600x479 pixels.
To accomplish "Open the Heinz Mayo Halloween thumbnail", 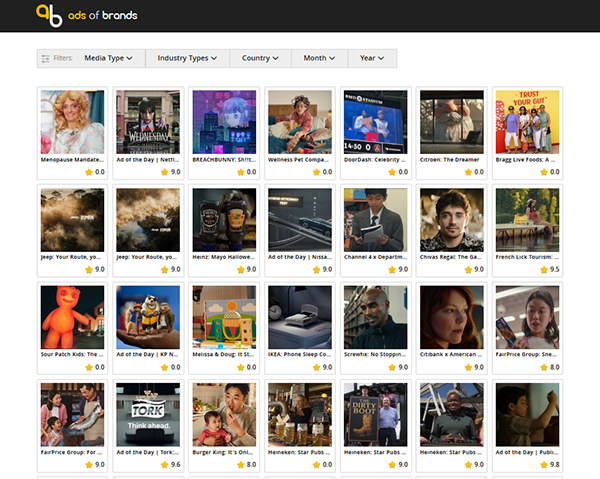I will click(224, 218).
